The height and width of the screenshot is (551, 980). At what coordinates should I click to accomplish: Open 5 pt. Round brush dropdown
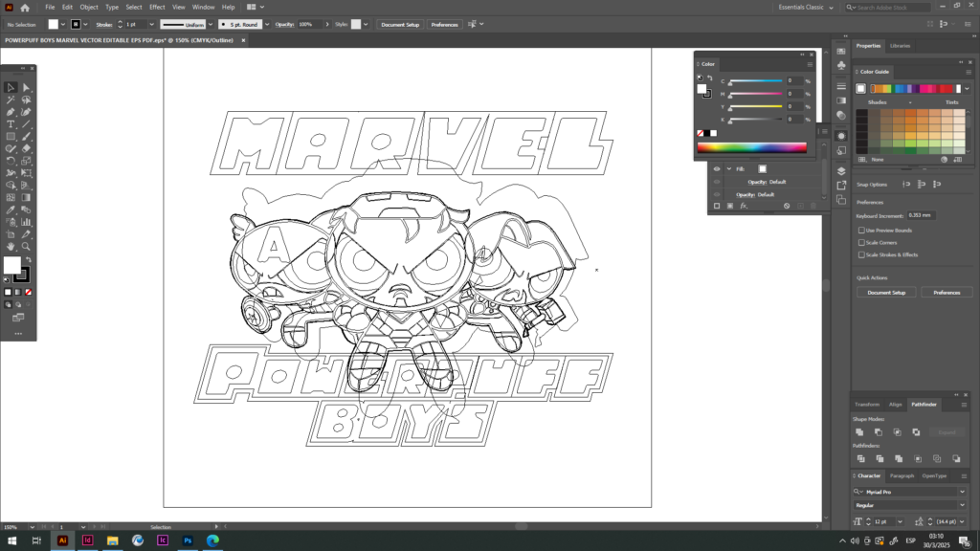267,24
